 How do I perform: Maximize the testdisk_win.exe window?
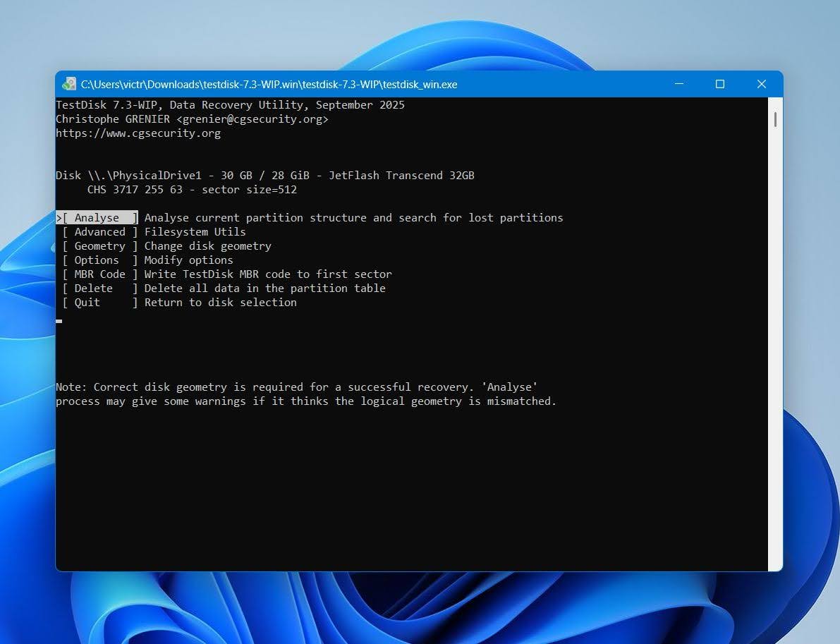click(x=720, y=84)
